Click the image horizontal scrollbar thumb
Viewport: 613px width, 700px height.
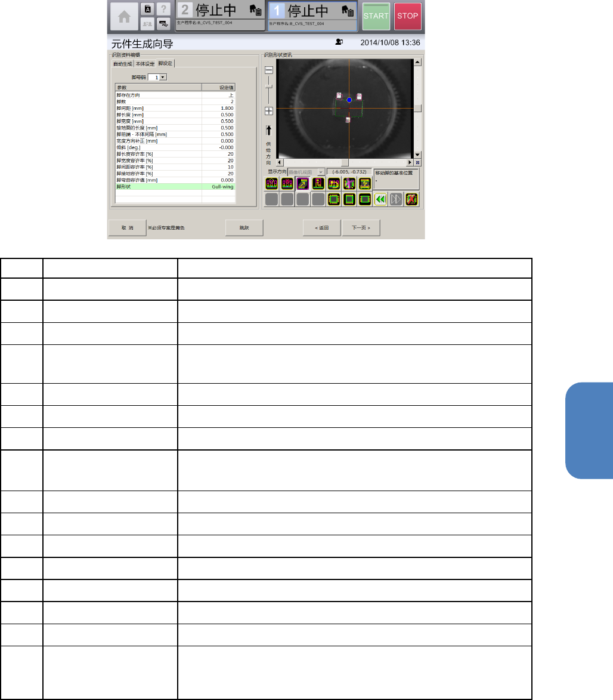tap(345, 162)
